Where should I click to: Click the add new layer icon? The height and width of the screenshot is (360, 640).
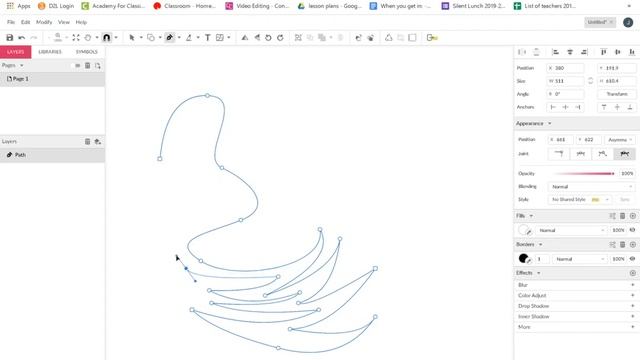click(x=98, y=141)
